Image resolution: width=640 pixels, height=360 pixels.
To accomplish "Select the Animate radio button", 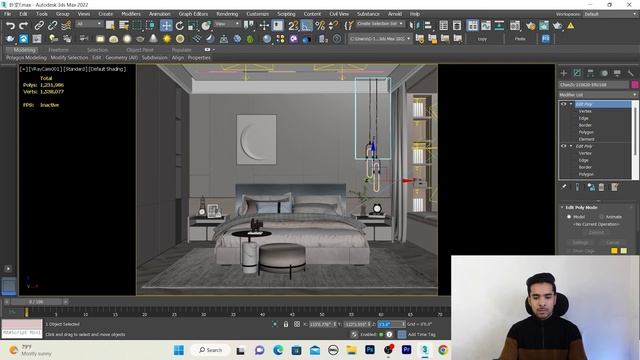I will pos(601,217).
